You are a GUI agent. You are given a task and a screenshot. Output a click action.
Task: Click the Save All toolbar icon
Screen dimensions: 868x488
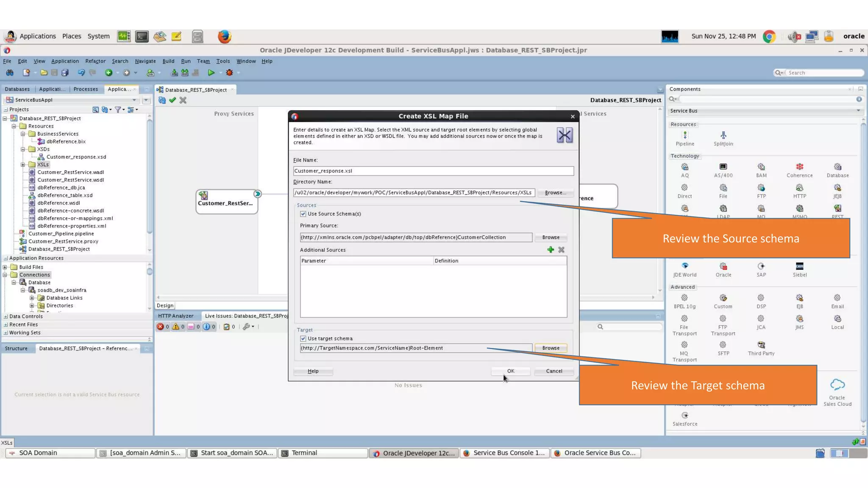(65, 73)
